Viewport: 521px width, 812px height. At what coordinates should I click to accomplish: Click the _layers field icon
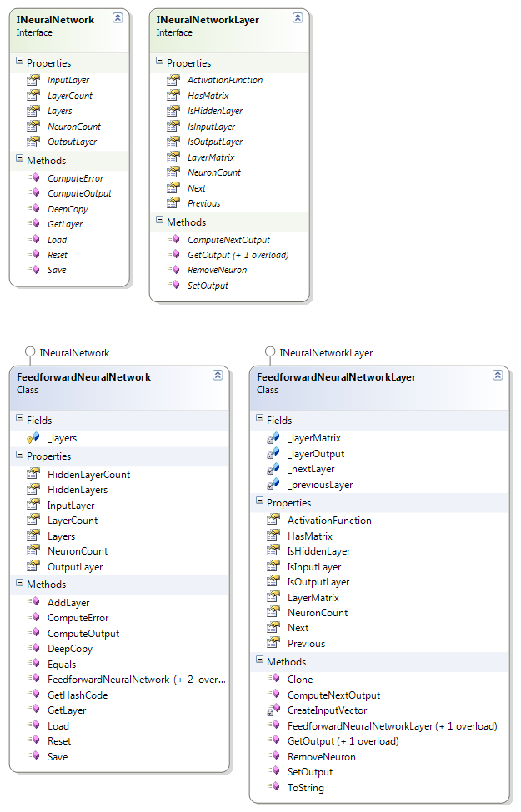[33, 438]
